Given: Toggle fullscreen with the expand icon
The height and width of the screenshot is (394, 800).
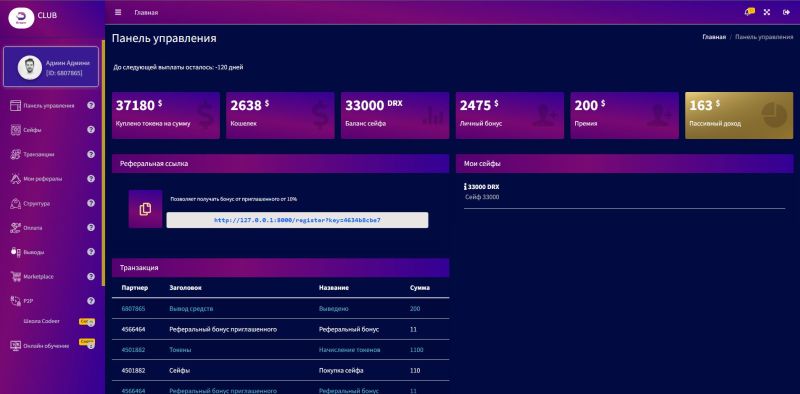Looking at the screenshot, I should [x=767, y=12].
